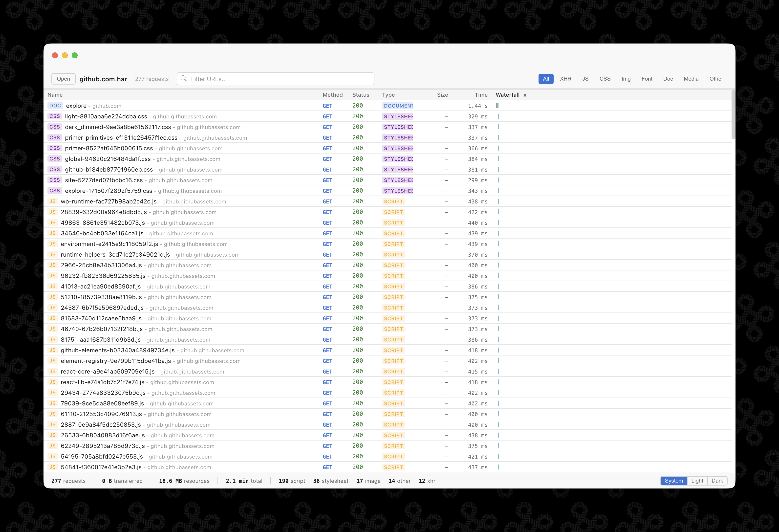Sort requests by the Size column
The width and height of the screenshot is (779, 532).
[x=442, y=95]
